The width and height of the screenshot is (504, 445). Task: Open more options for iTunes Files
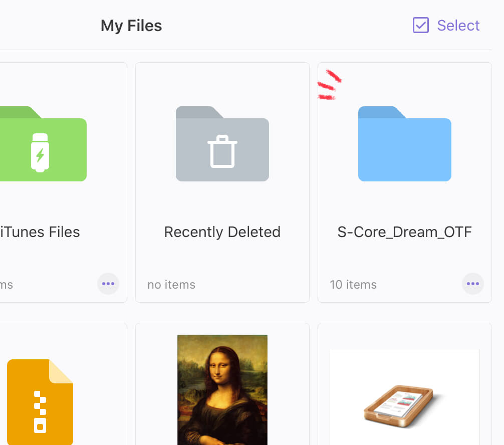[x=108, y=284]
